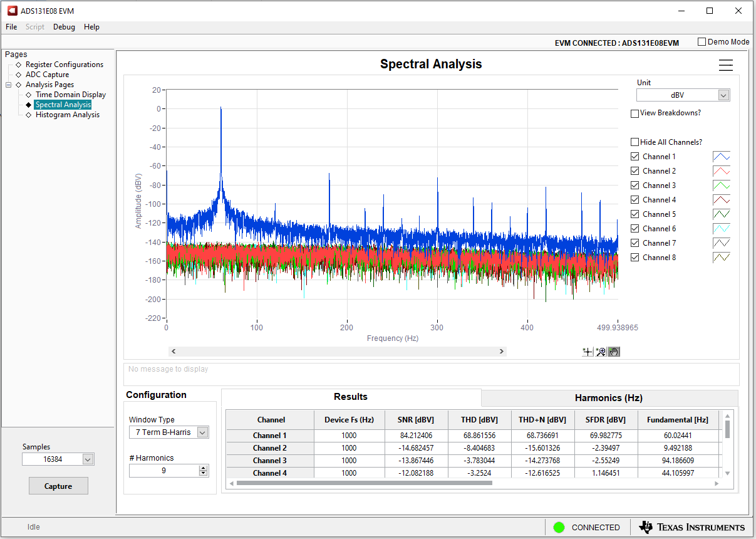Image resolution: width=756 pixels, height=539 pixels.
Task: Click the Channel 8 plot legend icon
Action: click(x=721, y=258)
